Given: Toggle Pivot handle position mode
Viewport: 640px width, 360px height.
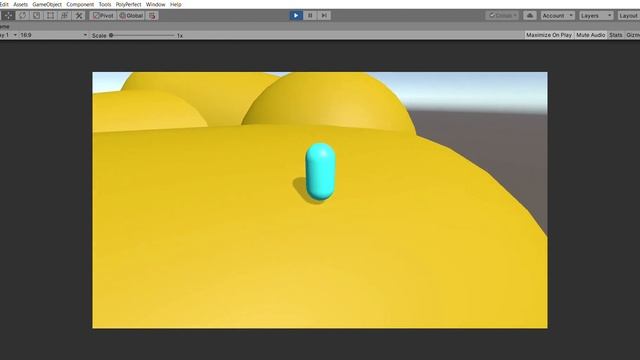Looking at the screenshot, I should pos(103,16).
